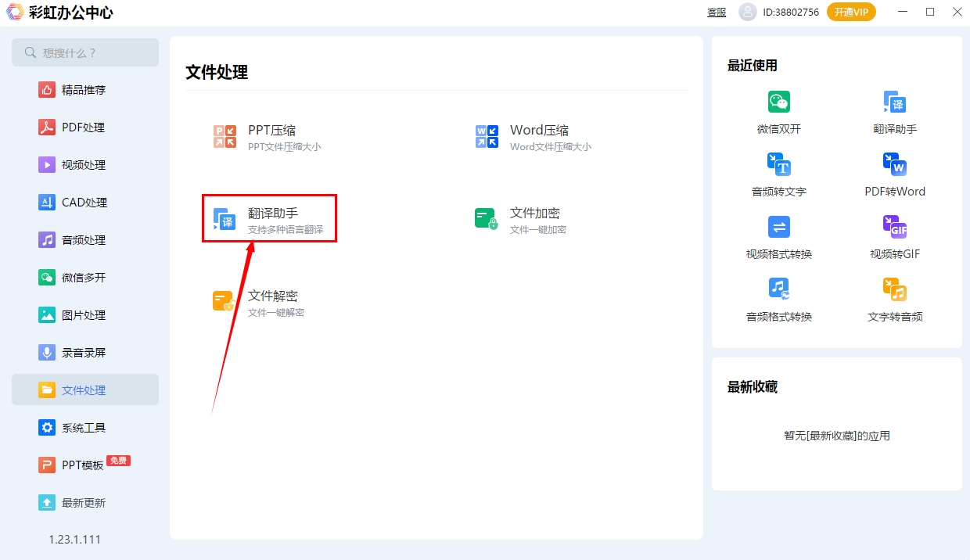Open the CAD处理 section
This screenshot has width=970, height=560.
(84, 202)
